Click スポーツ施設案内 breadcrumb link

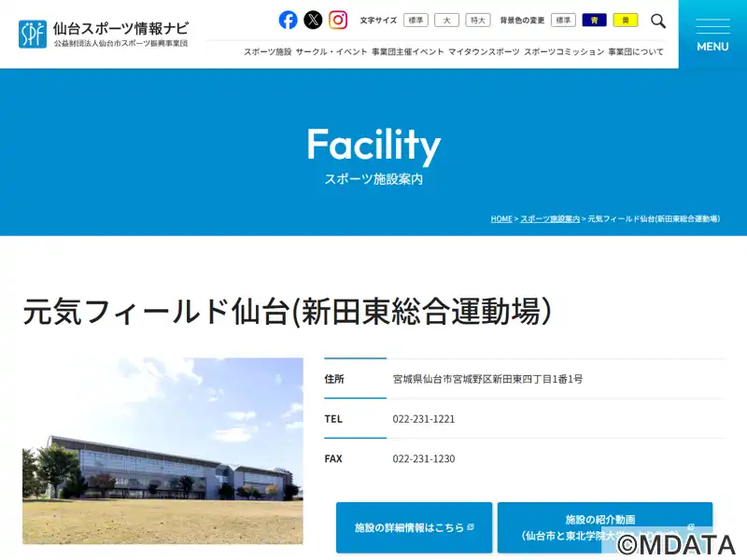pos(550,218)
